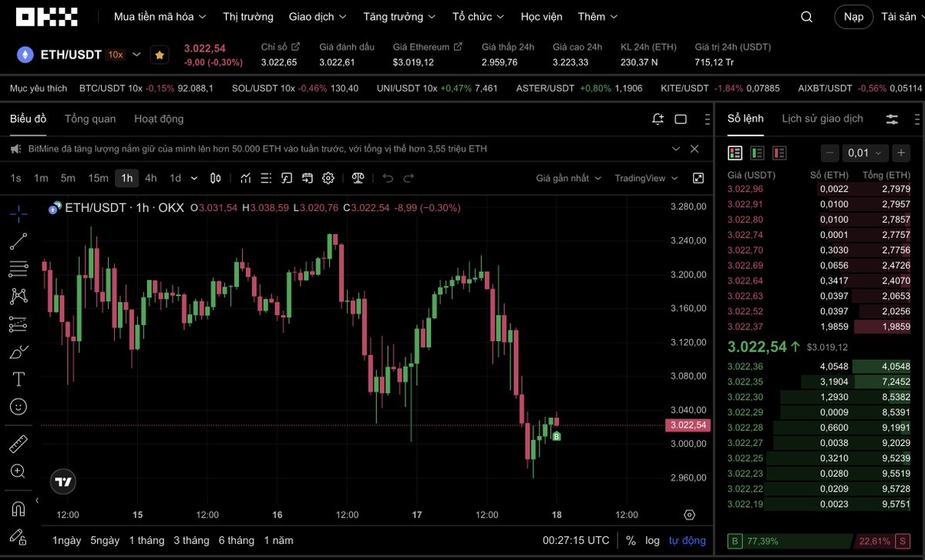
Task: Select the 15m timeframe
Action: pos(98,178)
